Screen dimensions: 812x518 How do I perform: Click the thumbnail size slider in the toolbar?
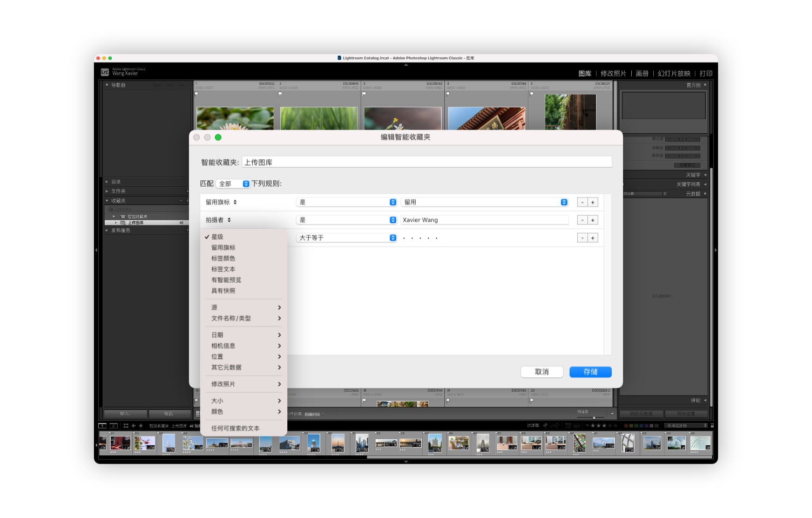(x=593, y=417)
